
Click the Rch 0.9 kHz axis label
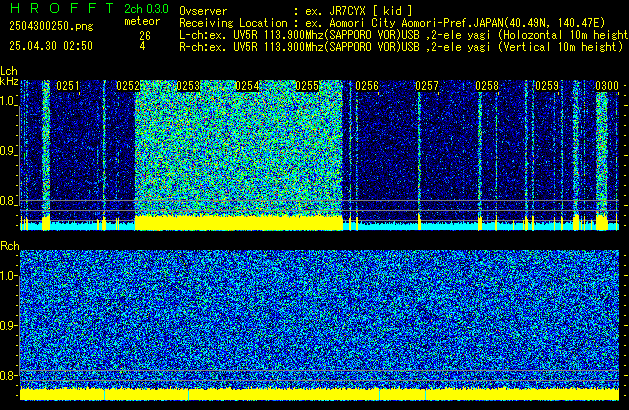pos(8,325)
